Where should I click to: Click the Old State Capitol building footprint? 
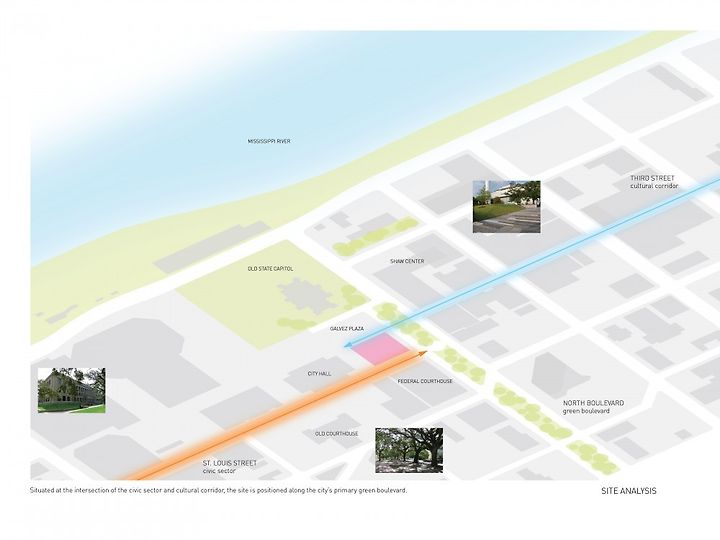point(306,295)
